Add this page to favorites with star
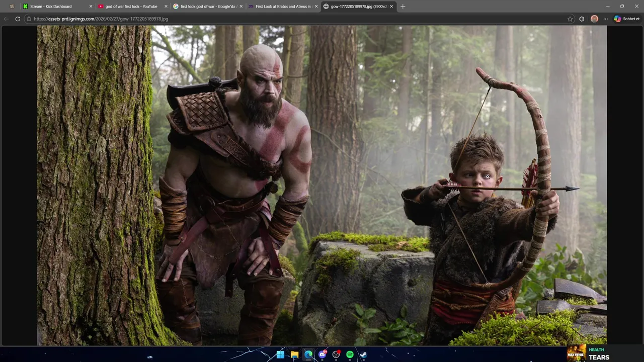 [x=570, y=19]
